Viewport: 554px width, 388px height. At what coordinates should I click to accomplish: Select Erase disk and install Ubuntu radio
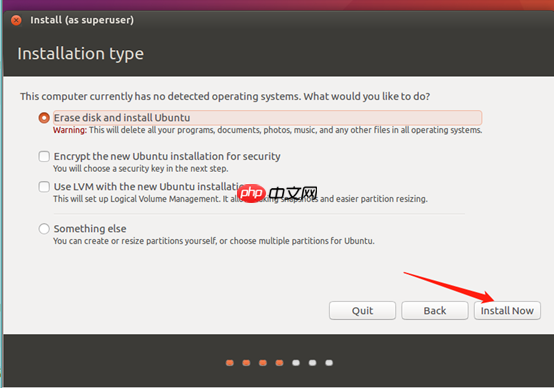44,118
